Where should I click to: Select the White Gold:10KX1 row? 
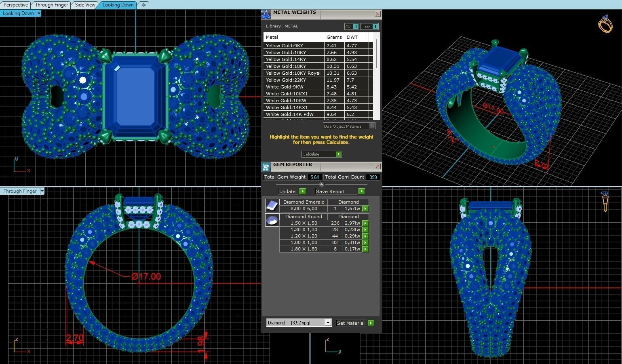(318, 94)
